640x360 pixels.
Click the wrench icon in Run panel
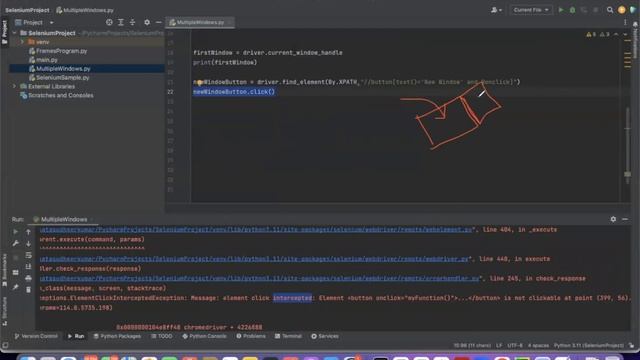16,243
